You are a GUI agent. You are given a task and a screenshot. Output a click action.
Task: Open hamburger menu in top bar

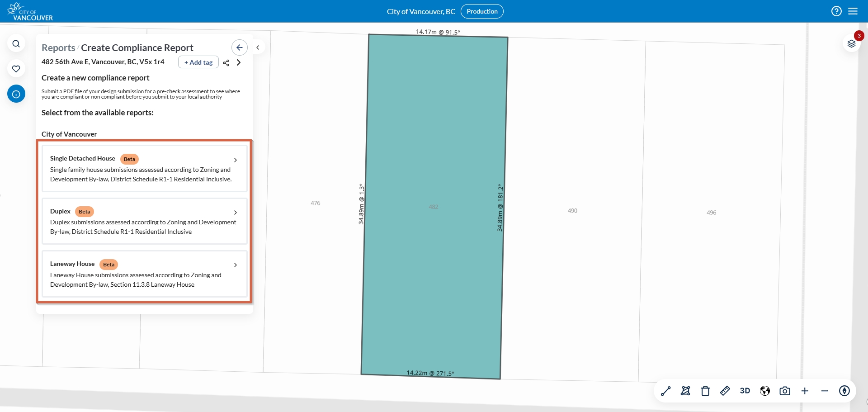(x=853, y=11)
